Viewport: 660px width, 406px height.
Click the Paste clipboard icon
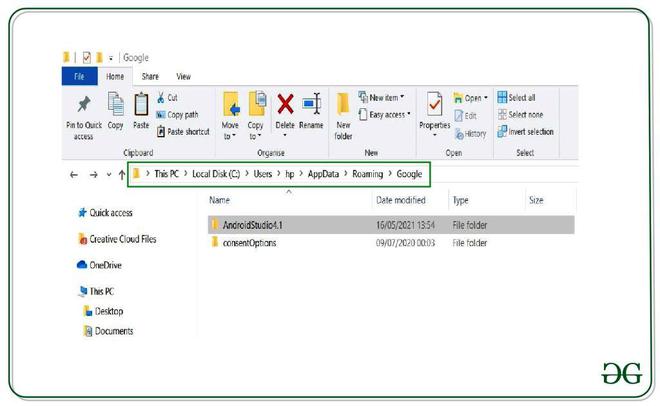pos(141,104)
